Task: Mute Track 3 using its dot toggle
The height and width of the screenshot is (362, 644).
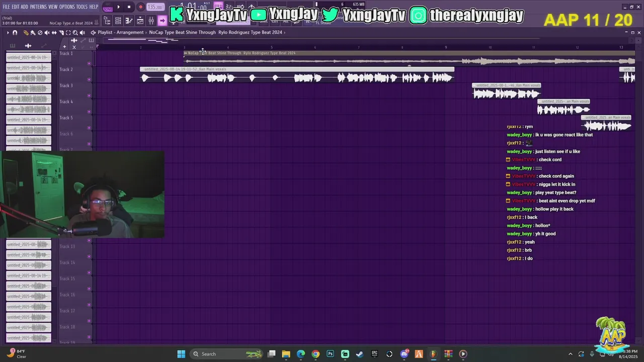Action: pyautogui.click(x=89, y=96)
